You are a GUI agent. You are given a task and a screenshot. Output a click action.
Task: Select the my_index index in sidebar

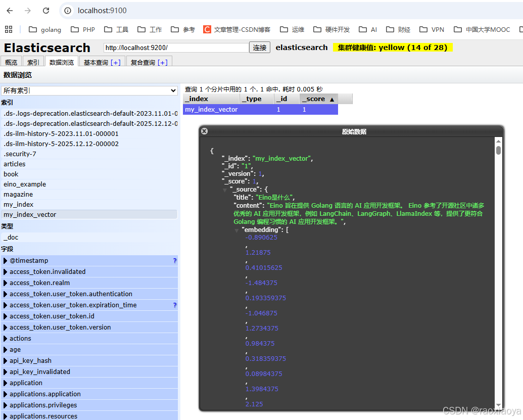[89, 205]
